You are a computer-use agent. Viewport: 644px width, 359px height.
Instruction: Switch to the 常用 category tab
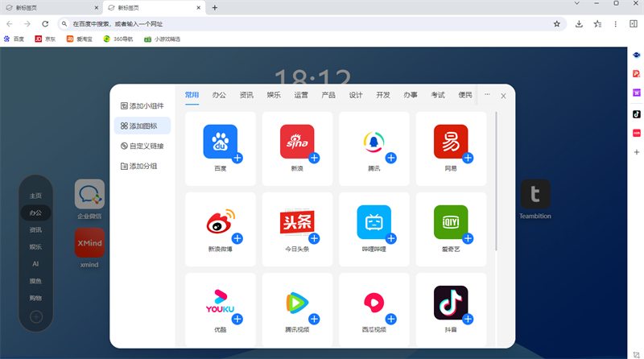pyautogui.click(x=192, y=95)
